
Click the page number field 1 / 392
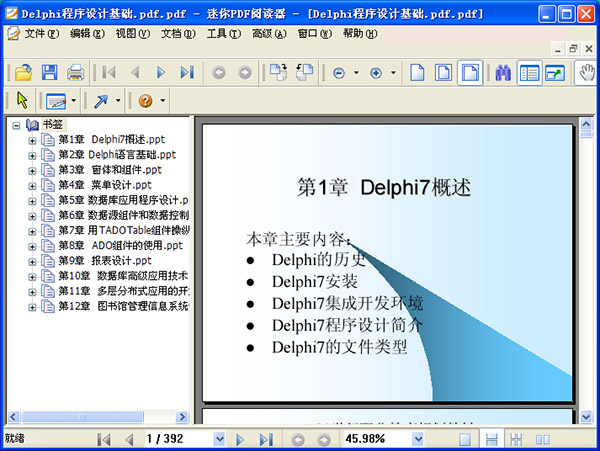coord(179,439)
